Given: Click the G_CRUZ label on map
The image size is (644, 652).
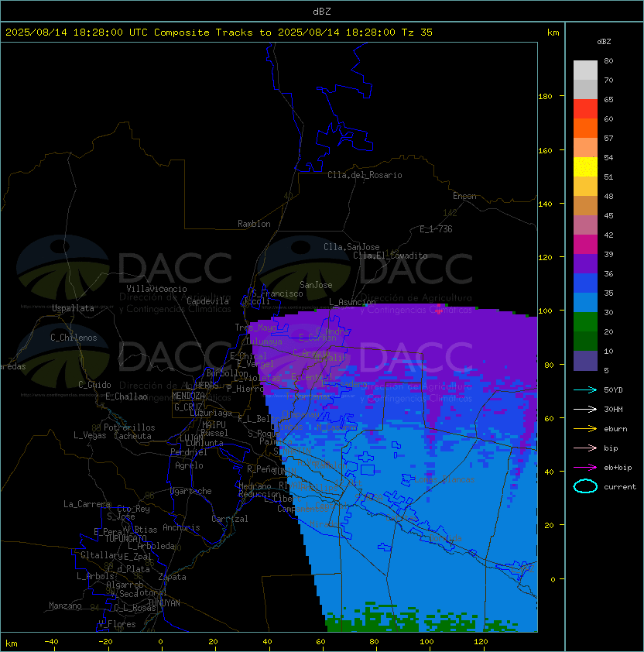Looking at the screenshot, I should [188, 407].
